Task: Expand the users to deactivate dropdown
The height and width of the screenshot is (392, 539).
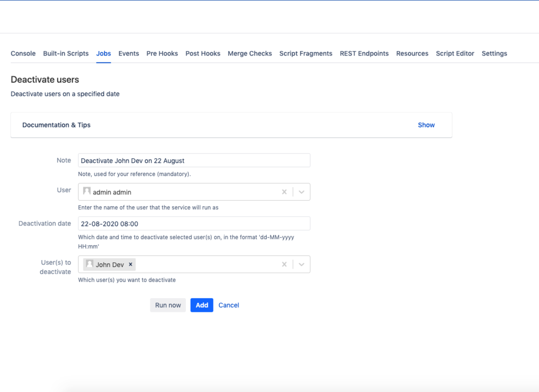Action: point(301,264)
